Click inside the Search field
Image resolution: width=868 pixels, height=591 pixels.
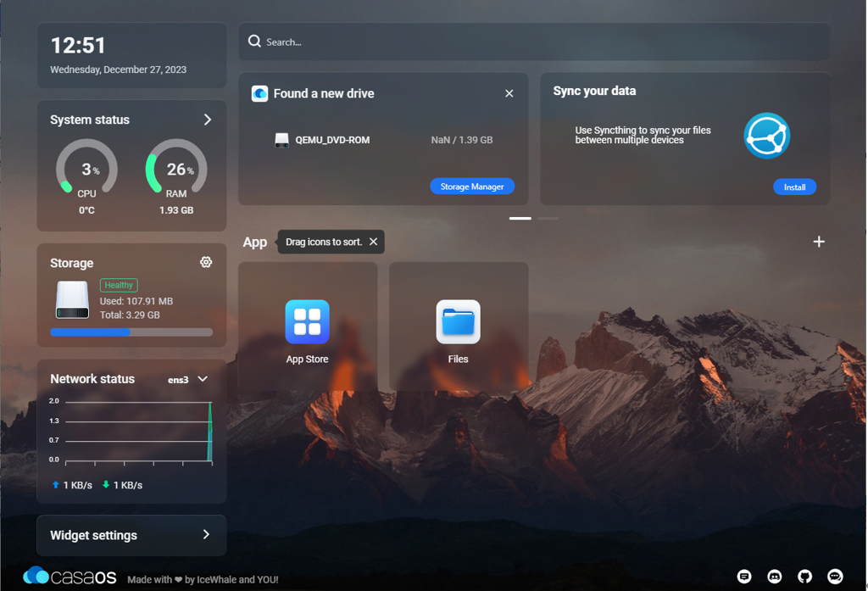click(x=424, y=41)
